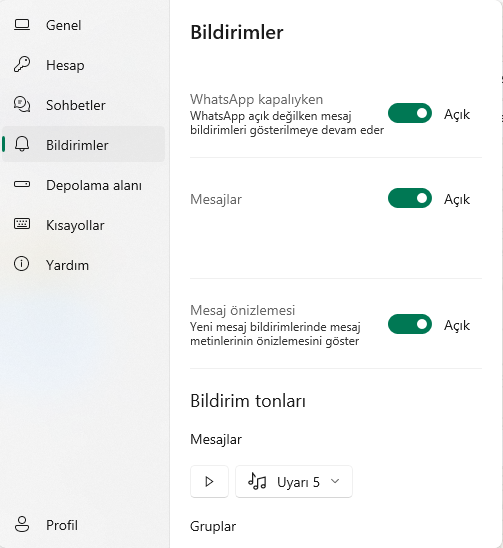Viewport: 503px width, 548px height.
Task: Click the storage drive icon for Depolama alanı
Action: 22,184
